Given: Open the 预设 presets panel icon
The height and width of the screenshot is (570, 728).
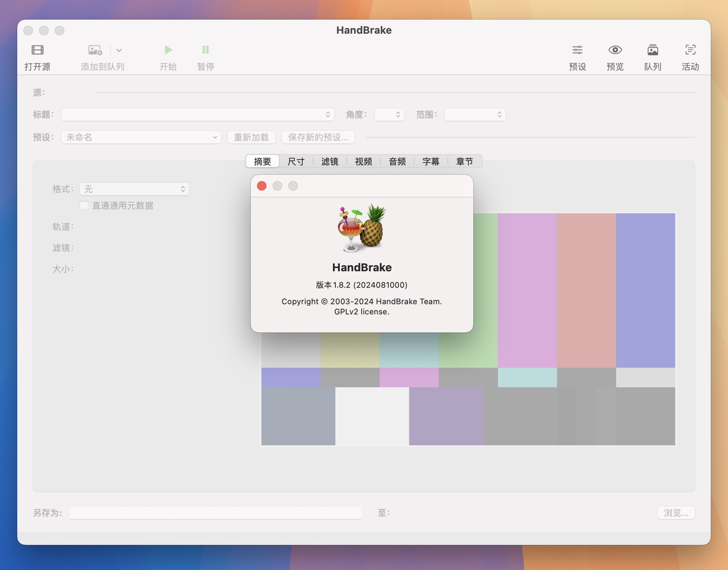Looking at the screenshot, I should pos(578,50).
